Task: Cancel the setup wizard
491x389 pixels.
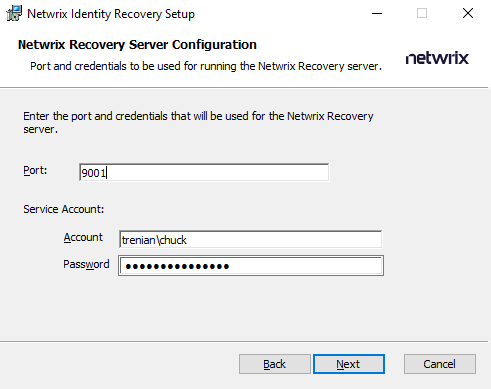Action: (440, 364)
